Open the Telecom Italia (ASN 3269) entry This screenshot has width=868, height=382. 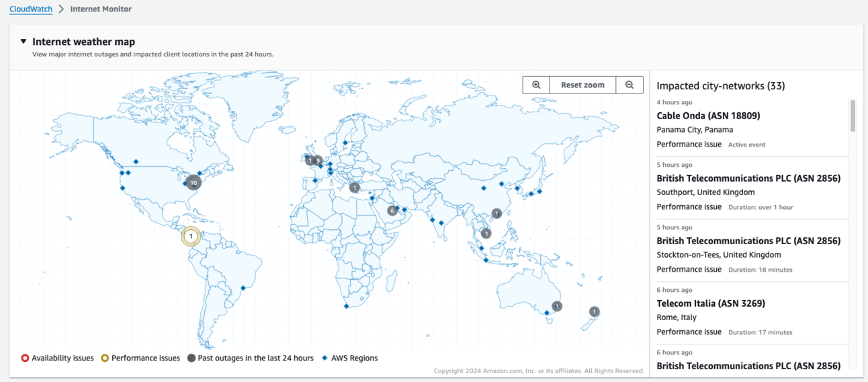(x=711, y=303)
